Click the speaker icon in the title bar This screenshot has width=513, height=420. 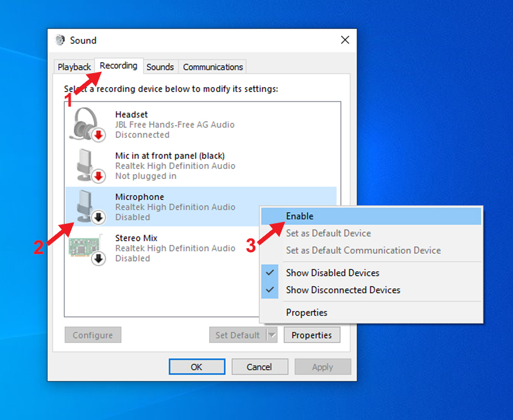coord(61,40)
